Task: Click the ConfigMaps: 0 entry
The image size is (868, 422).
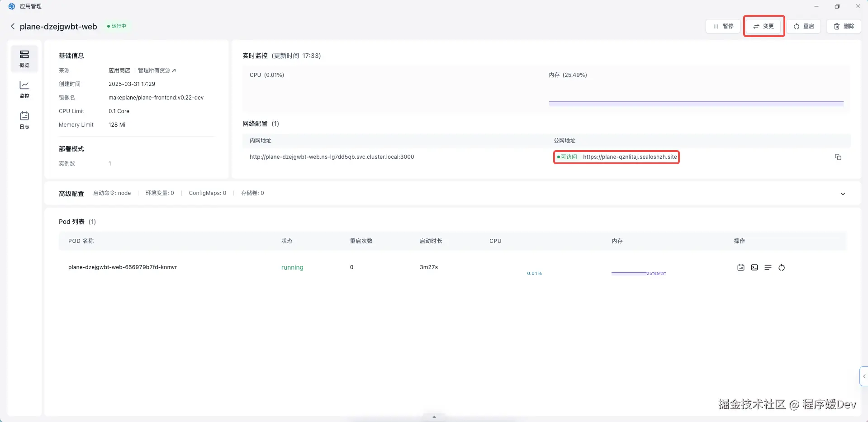Action: [208, 193]
